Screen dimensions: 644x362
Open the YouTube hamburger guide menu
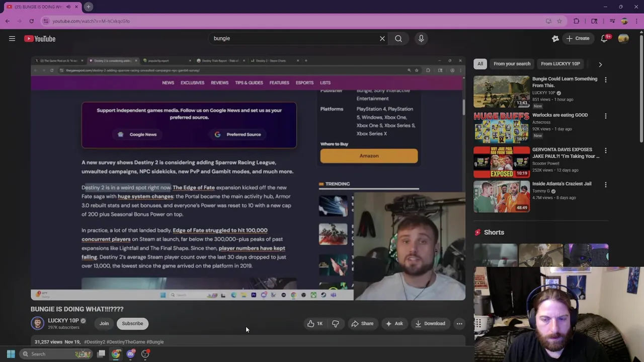12,39
